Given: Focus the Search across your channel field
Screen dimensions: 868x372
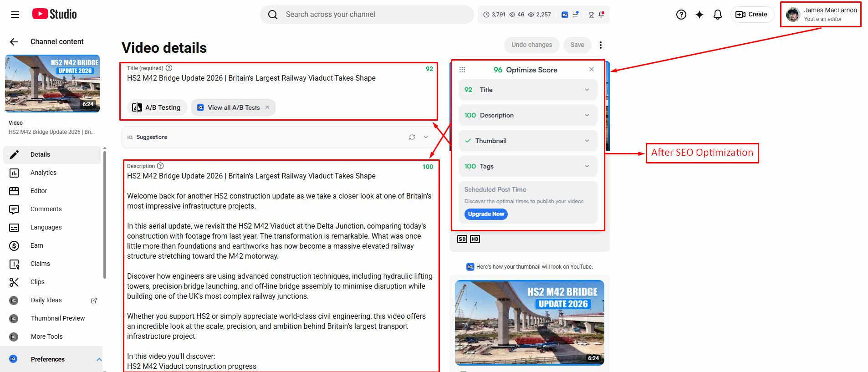Looking at the screenshot, I should pos(367,15).
